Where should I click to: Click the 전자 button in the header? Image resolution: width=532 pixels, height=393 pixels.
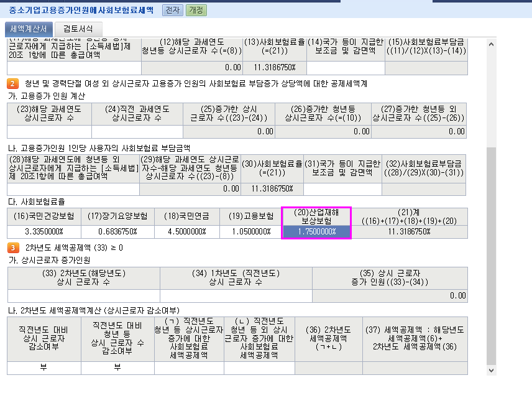(x=172, y=10)
